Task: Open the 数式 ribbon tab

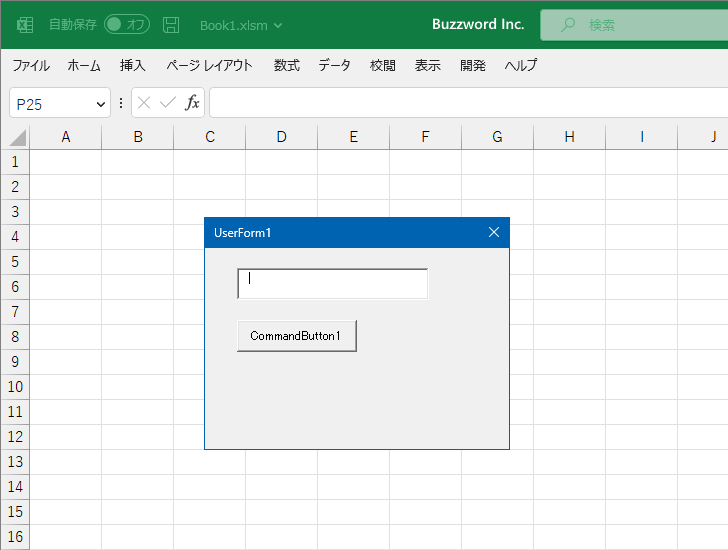Action: 286,65
